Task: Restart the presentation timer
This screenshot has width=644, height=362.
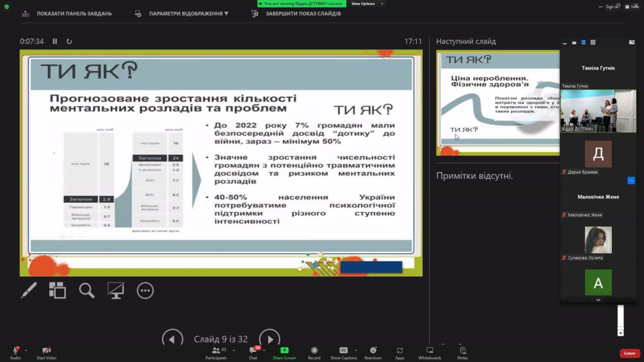Action: point(69,41)
